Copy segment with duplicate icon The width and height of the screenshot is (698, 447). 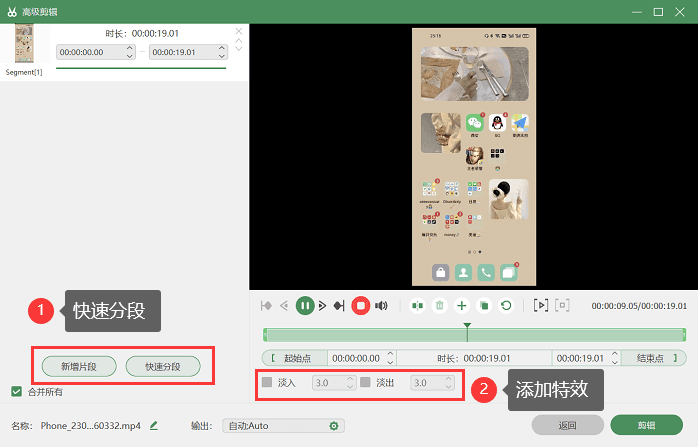(484, 306)
